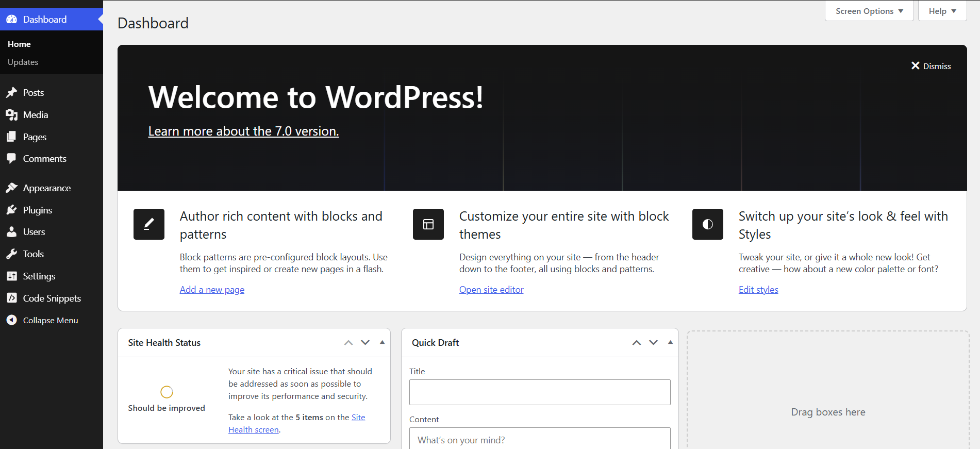Click the X icon next to Dismiss
980x449 pixels.
tap(916, 66)
